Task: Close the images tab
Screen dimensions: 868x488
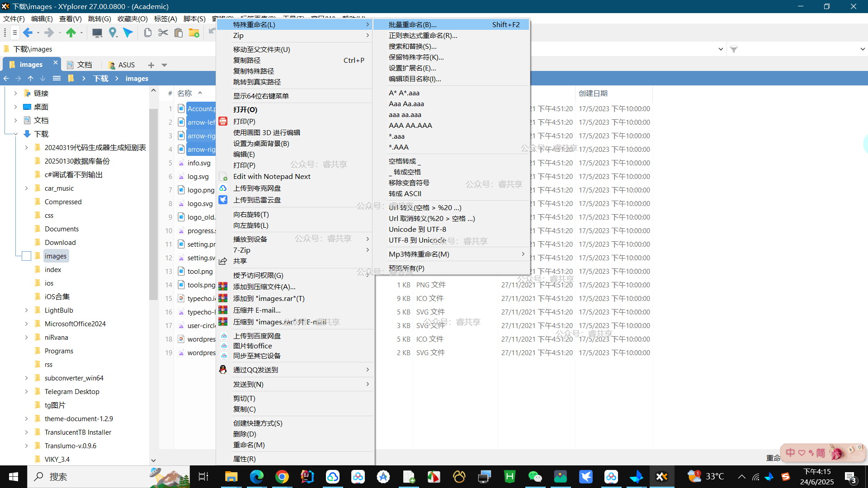Action: point(56,62)
